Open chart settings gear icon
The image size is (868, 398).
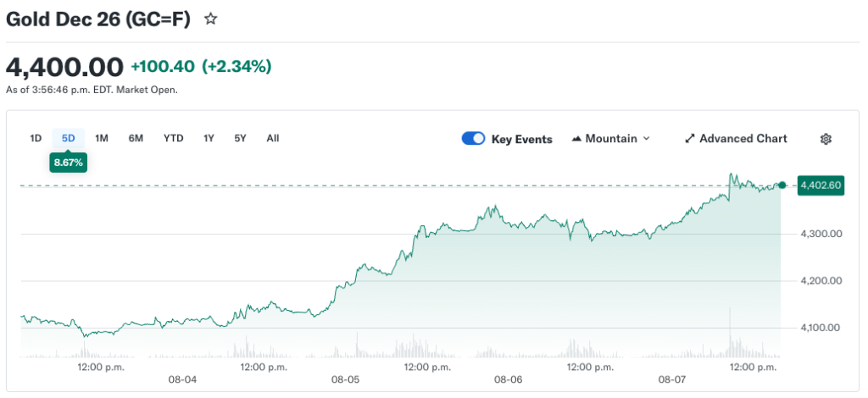tap(826, 139)
